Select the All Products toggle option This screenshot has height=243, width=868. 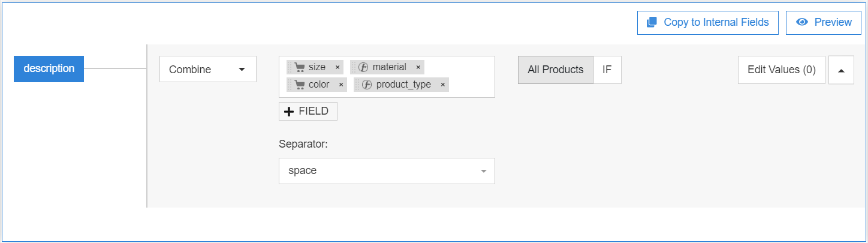[556, 70]
